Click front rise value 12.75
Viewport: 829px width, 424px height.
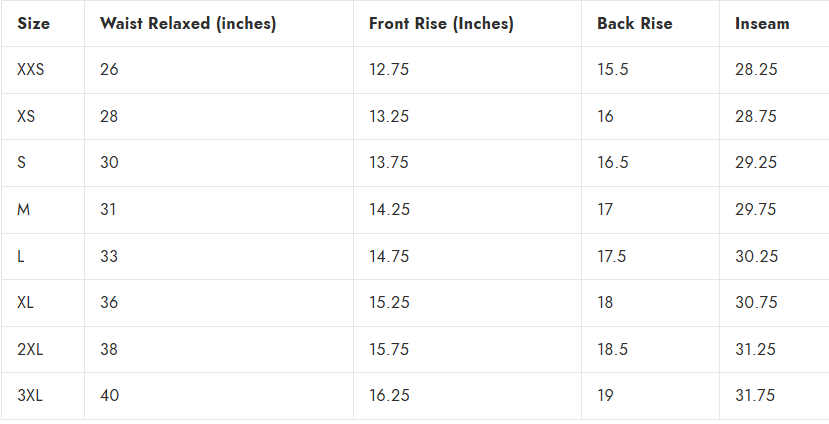(x=389, y=70)
